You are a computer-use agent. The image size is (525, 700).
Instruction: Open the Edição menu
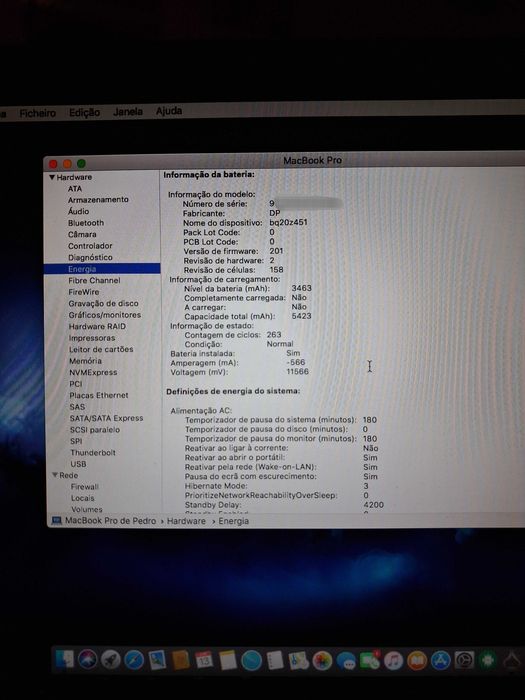[x=84, y=112]
